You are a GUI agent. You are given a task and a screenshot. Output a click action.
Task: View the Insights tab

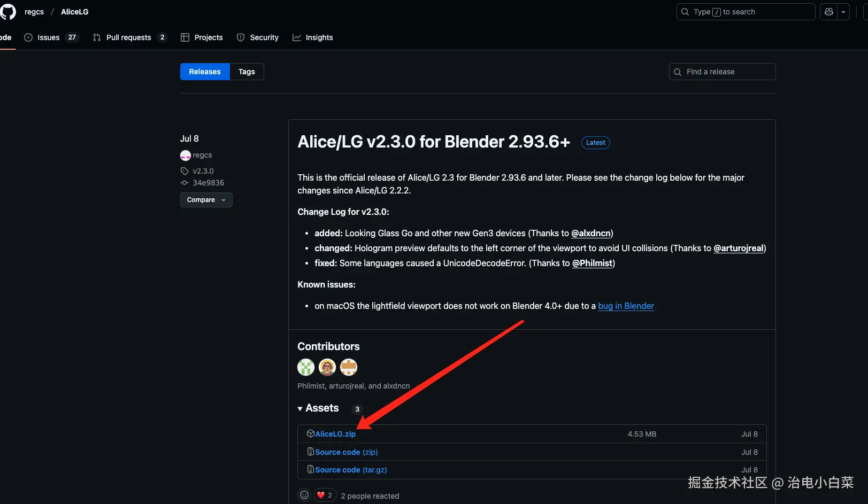pyautogui.click(x=313, y=37)
